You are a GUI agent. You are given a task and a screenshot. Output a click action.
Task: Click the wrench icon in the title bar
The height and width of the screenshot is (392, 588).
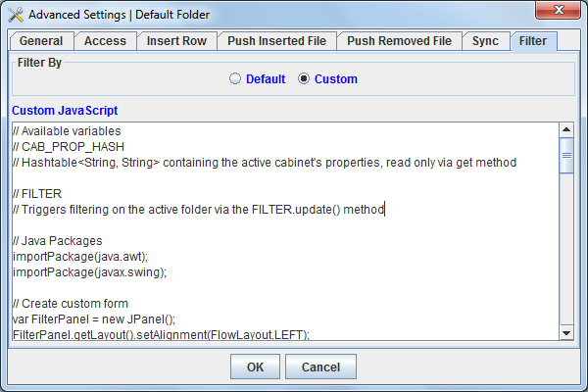[x=16, y=14]
